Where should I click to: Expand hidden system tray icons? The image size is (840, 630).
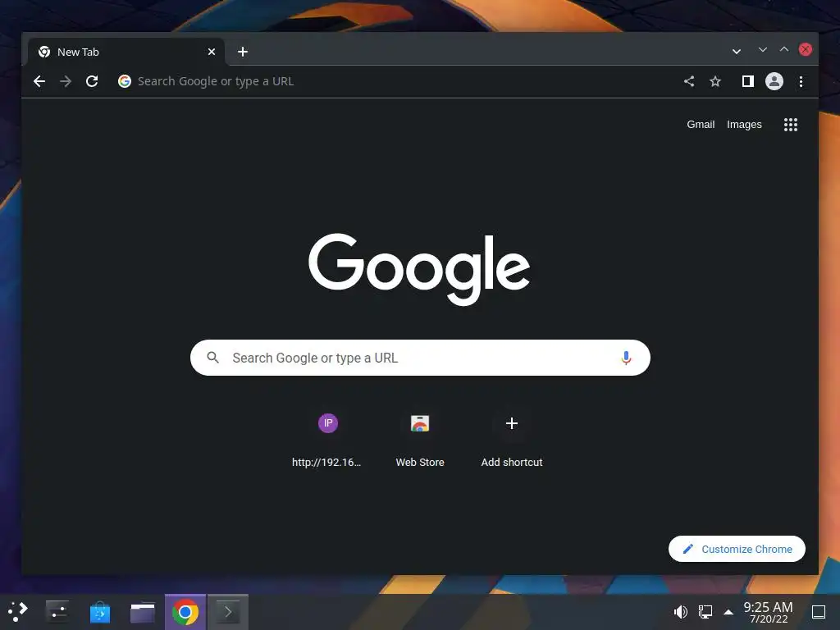pos(728,612)
